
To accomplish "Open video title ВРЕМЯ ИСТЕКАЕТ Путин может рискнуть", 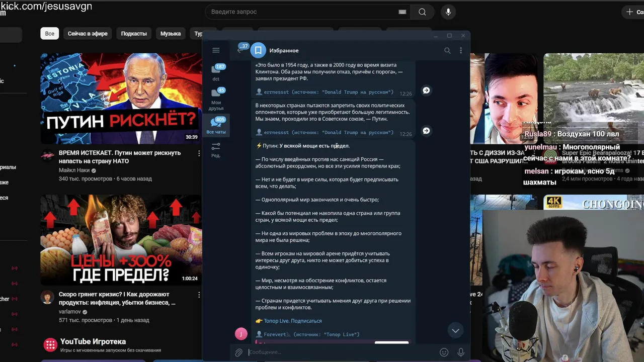I will [x=120, y=157].
